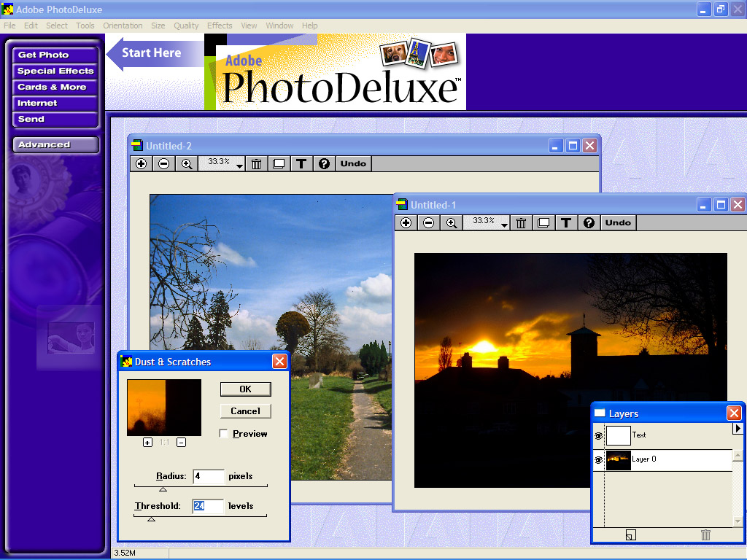747x560 pixels.
Task: Click help question mark in Untitled-1 toolbar
Action: (x=589, y=223)
